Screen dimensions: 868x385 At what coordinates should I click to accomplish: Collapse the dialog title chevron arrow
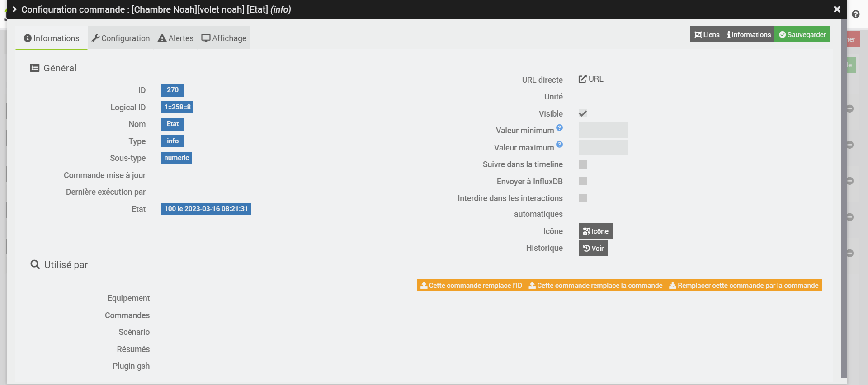click(14, 9)
